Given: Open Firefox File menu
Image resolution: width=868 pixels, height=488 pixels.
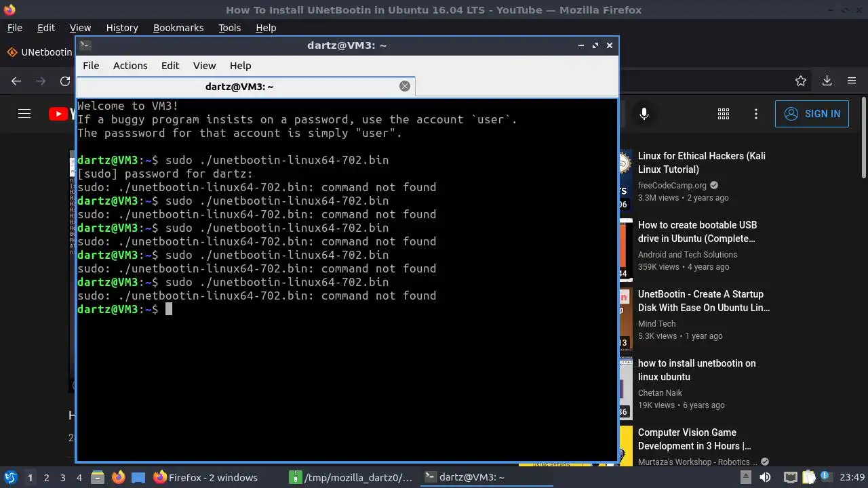Looking at the screenshot, I should coord(15,28).
